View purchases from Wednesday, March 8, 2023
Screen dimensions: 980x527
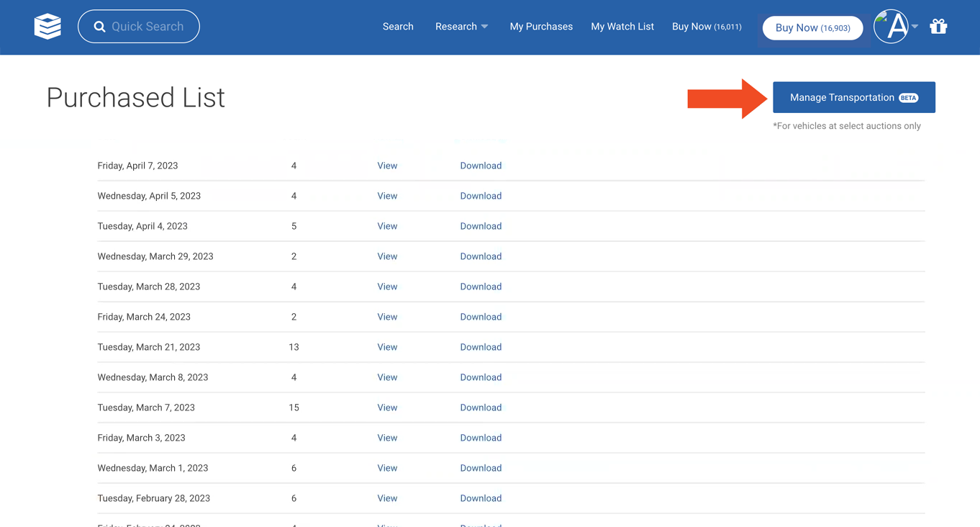point(387,377)
